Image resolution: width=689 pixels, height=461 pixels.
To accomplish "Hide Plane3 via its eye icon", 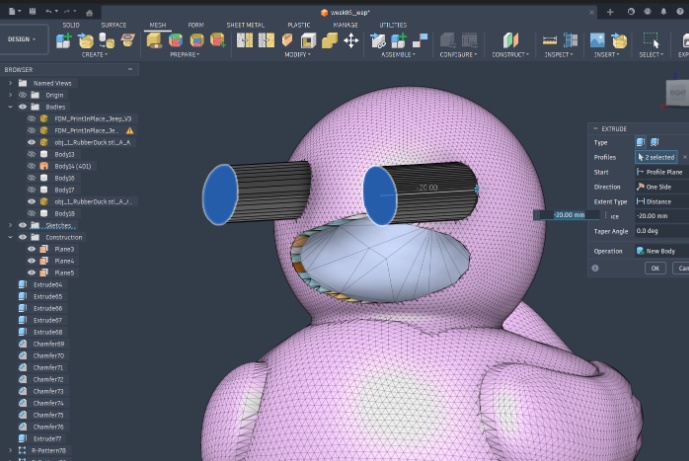I will (x=31, y=249).
